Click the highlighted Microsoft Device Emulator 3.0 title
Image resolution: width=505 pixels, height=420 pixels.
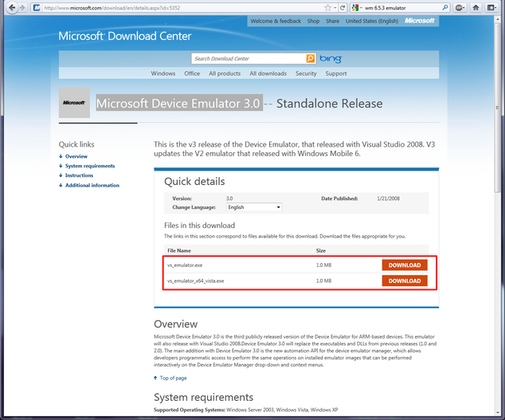coord(179,103)
